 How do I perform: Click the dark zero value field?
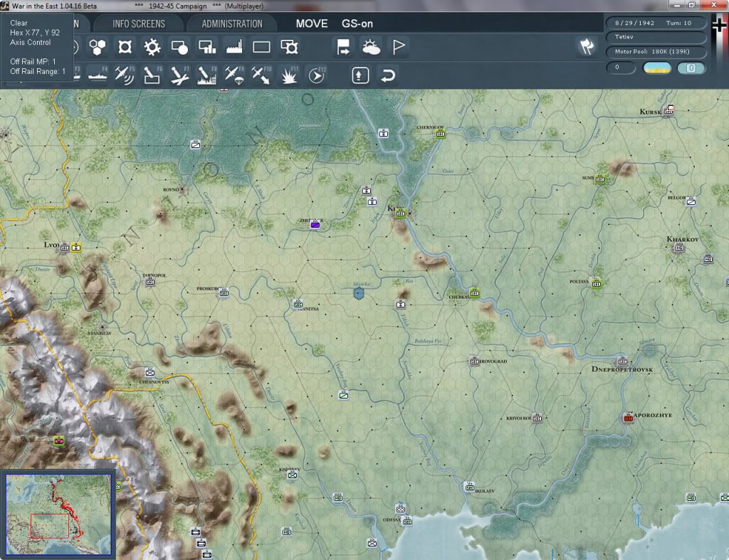coord(621,68)
